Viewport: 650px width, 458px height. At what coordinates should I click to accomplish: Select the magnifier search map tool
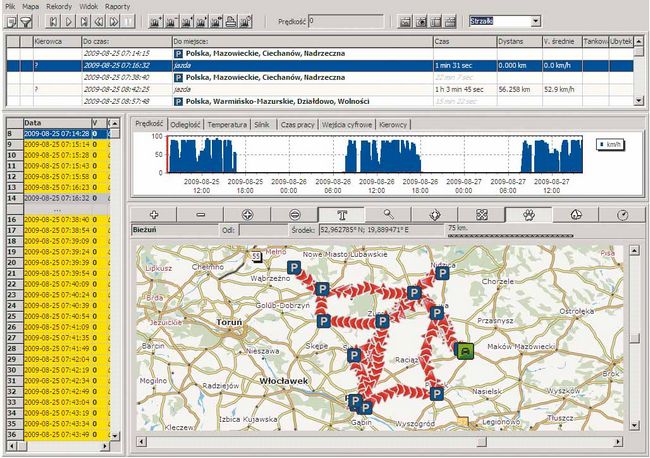pos(388,214)
